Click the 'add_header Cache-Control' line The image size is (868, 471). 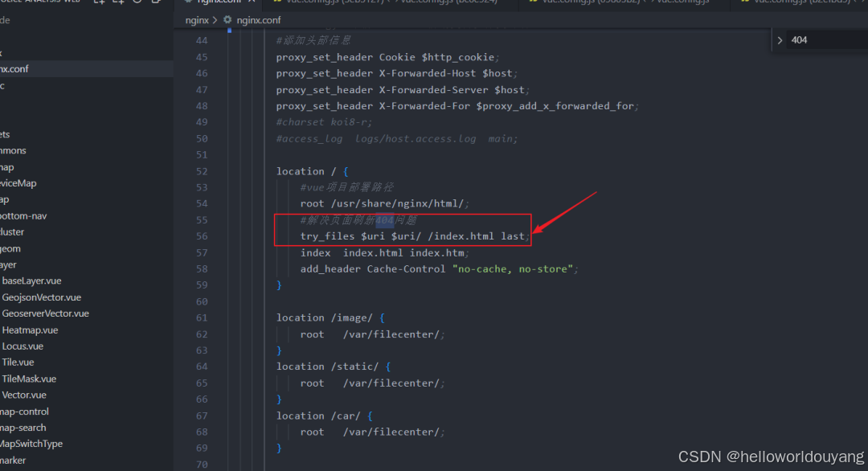pos(439,268)
